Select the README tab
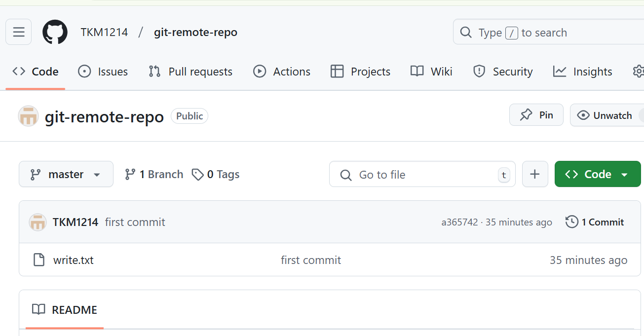Viewport: 644px width, 336px height. [65, 310]
